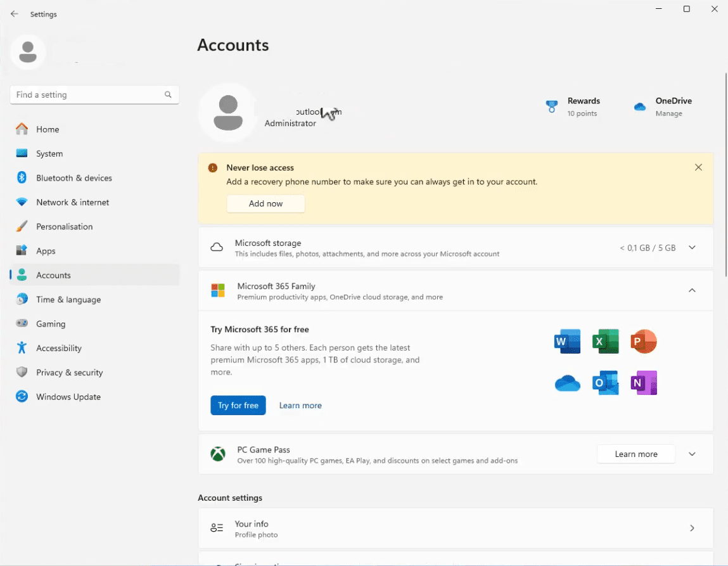Click the Your info list icon
728x566 pixels.
tap(217, 528)
